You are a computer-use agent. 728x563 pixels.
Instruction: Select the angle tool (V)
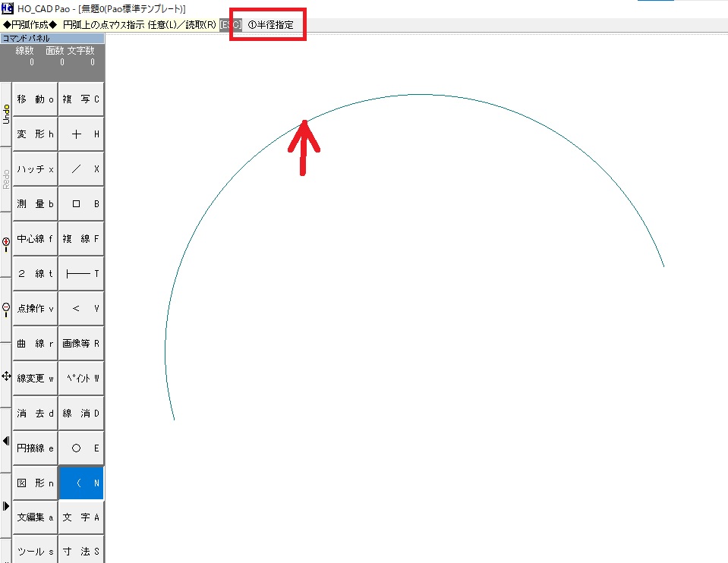click(81, 309)
